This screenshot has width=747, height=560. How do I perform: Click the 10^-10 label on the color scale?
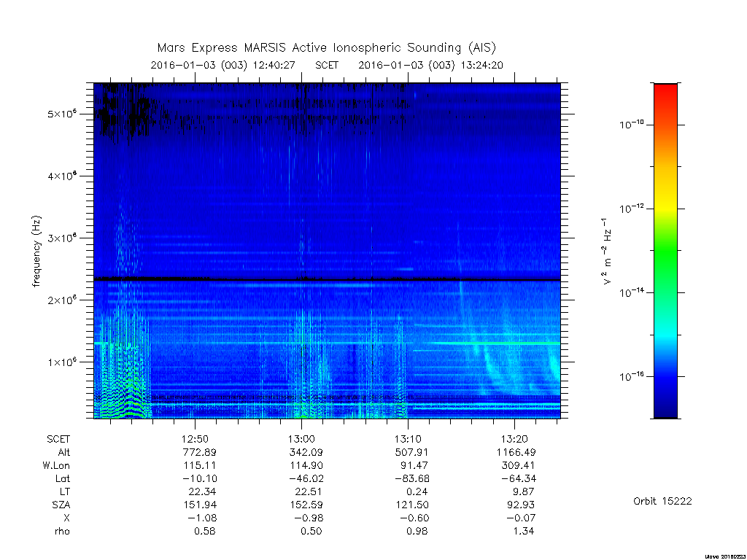(x=632, y=125)
